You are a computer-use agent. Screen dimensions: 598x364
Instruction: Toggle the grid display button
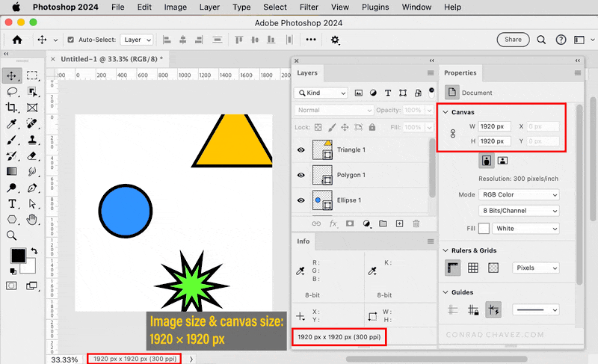(x=473, y=268)
